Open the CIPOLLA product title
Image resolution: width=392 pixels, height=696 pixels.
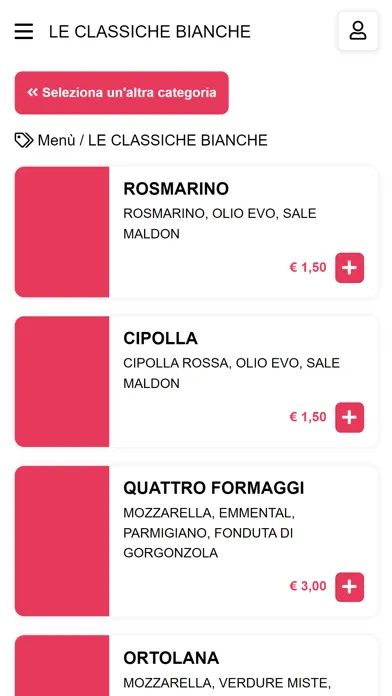pos(160,339)
